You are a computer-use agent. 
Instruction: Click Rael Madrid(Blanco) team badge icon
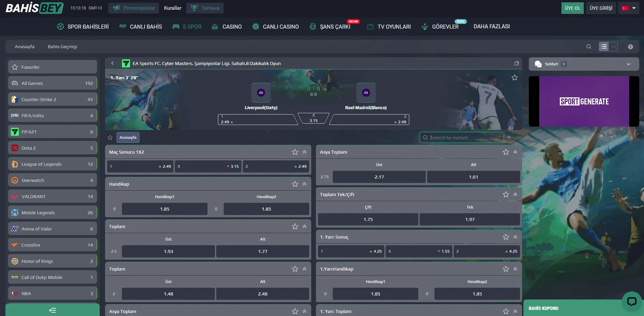coord(366,93)
